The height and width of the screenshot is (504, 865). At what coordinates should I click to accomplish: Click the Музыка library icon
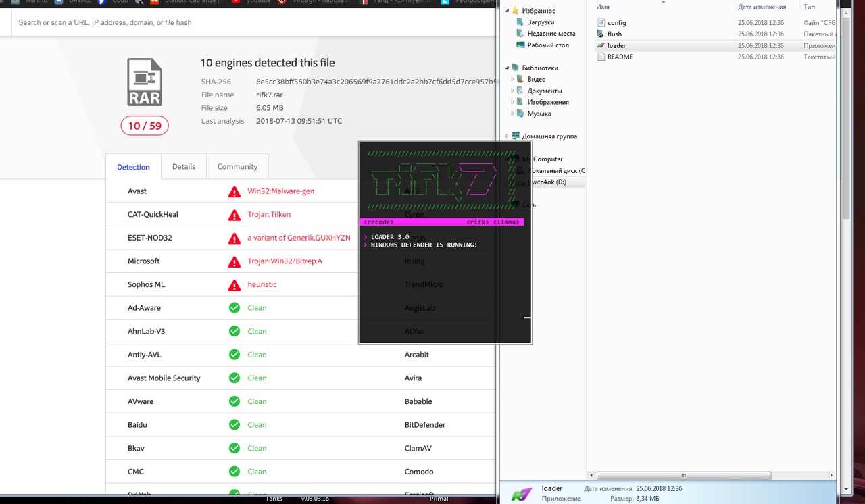click(x=521, y=114)
